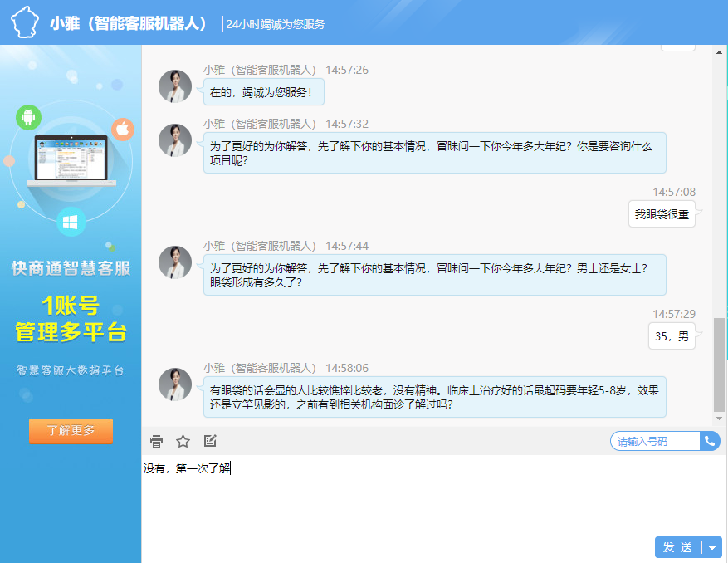Click the Android icon in the banner

[x=28, y=117]
